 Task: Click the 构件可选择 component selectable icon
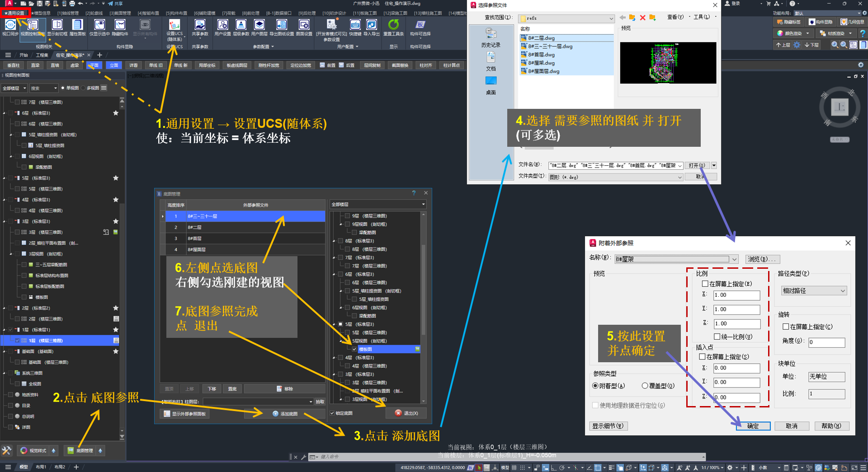coord(420,27)
